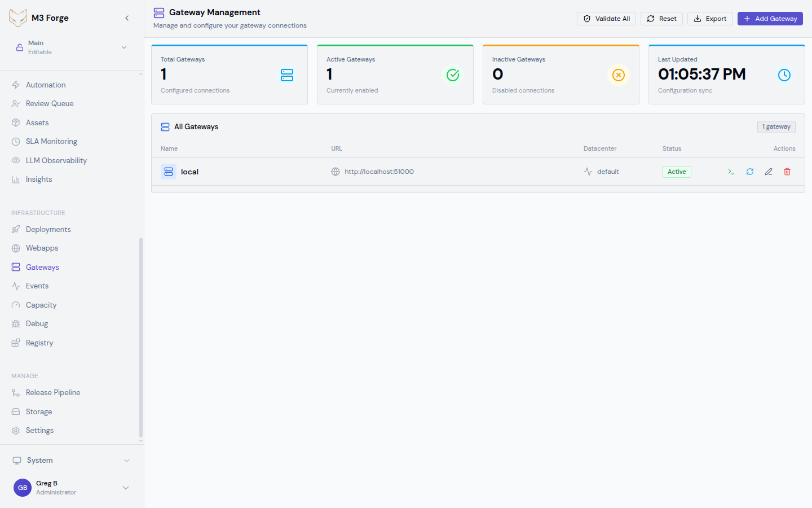Toggle the Active status badge on local gateway

[x=676, y=171]
